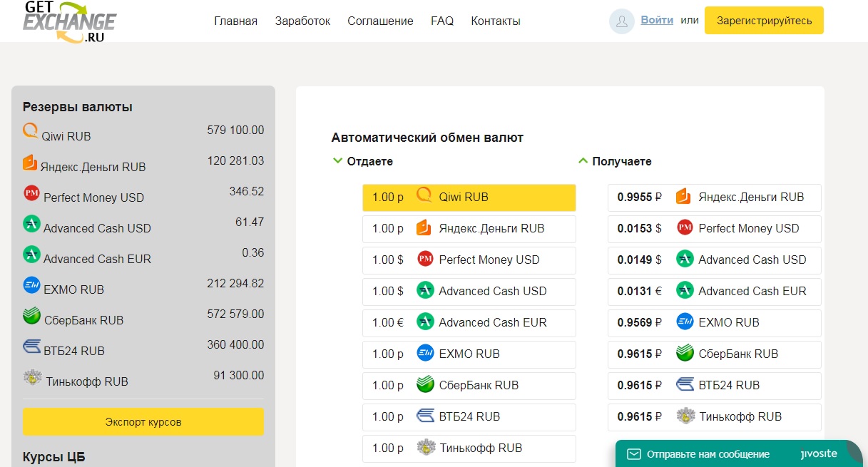Click the EXMO icon in reserves list
Viewport: 868px width, 467px height.
coord(31,286)
